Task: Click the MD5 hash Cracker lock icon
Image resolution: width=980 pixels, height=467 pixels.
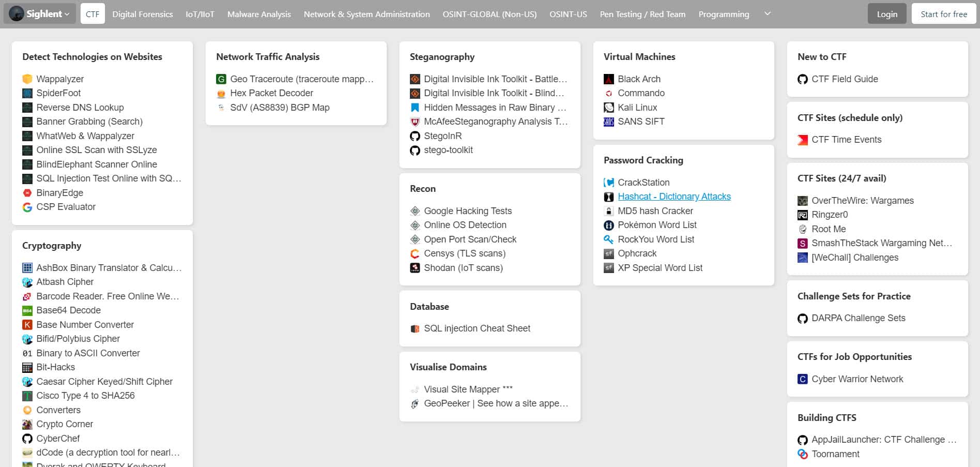Action: pyautogui.click(x=609, y=211)
